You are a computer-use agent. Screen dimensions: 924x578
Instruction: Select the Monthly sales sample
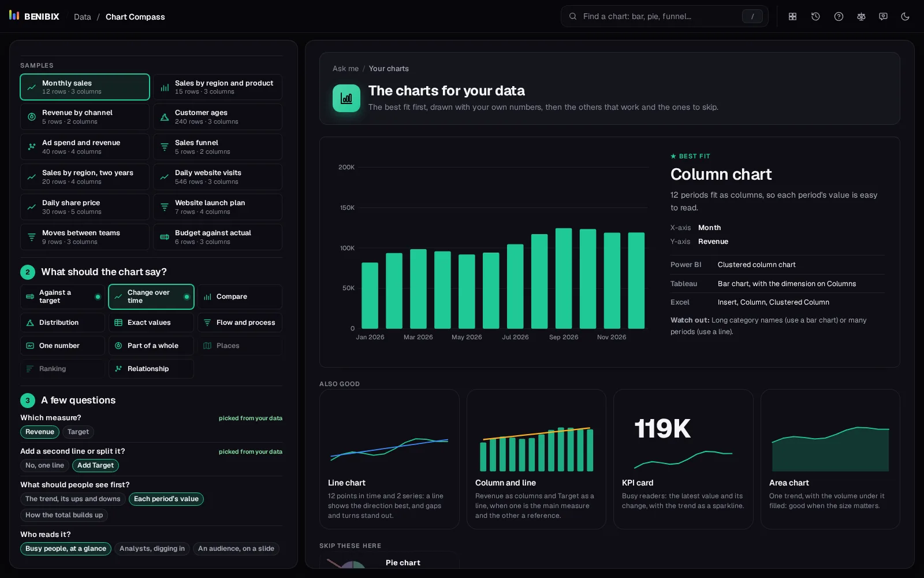coord(85,87)
